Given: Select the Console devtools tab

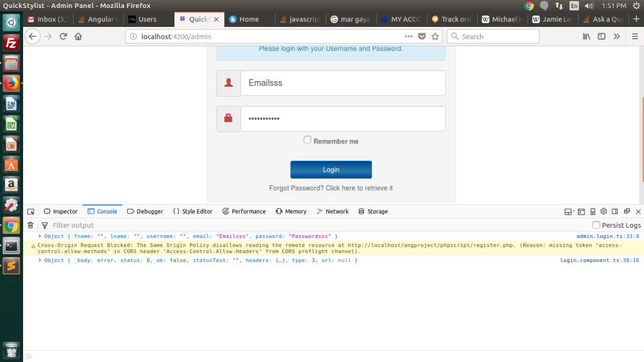Looking at the screenshot, I should 103,212.
